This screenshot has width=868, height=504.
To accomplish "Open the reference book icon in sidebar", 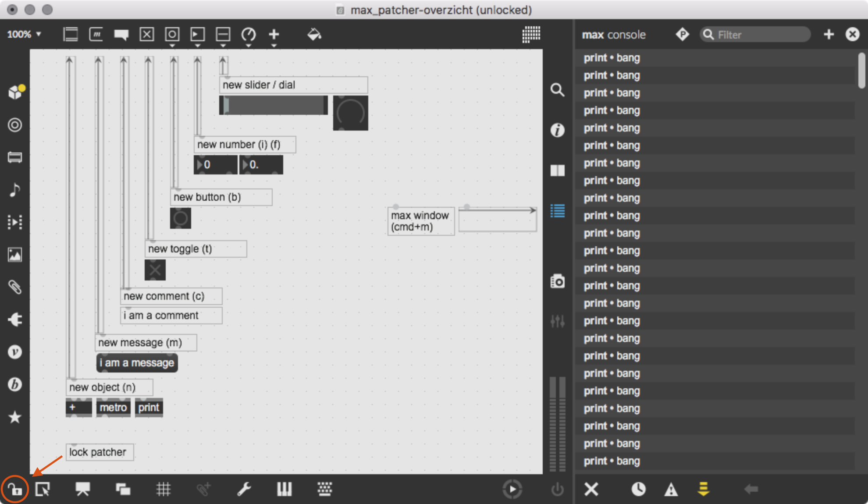I will point(557,170).
